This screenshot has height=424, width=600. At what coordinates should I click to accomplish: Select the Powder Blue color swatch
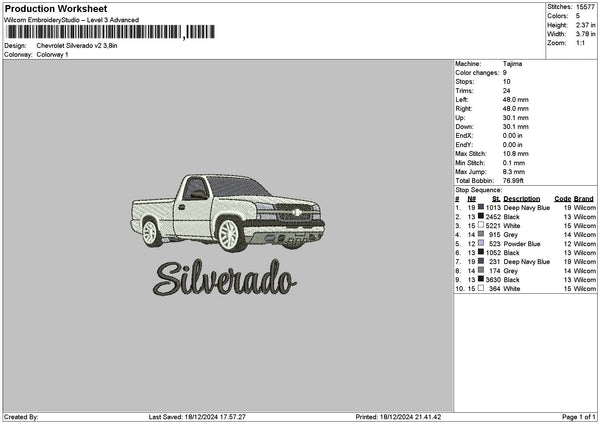pos(480,243)
